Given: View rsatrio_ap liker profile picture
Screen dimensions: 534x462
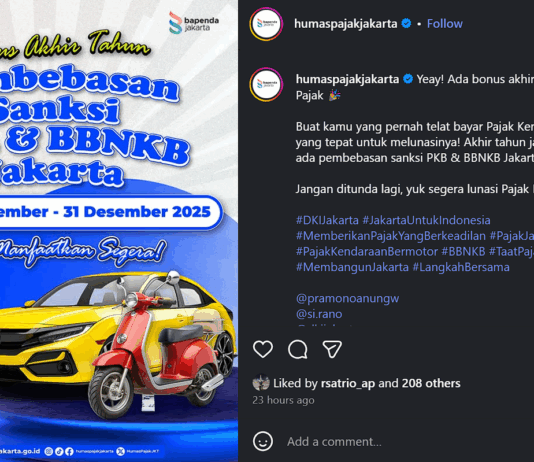Looking at the screenshot, I should tap(261, 383).
